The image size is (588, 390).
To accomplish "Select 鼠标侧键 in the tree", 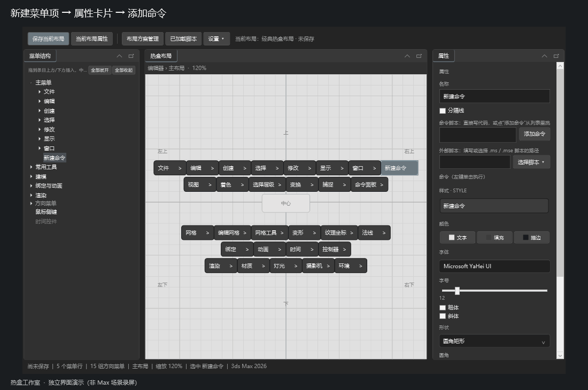I will (46, 212).
